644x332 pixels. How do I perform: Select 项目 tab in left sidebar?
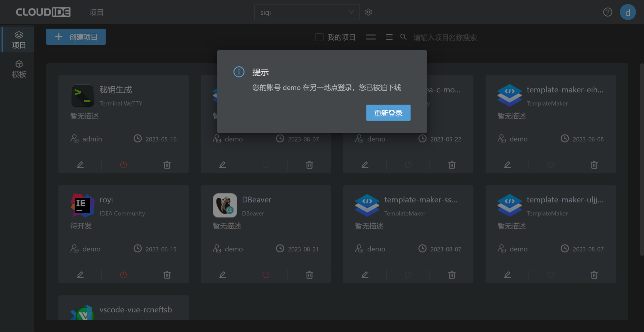click(x=19, y=40)
